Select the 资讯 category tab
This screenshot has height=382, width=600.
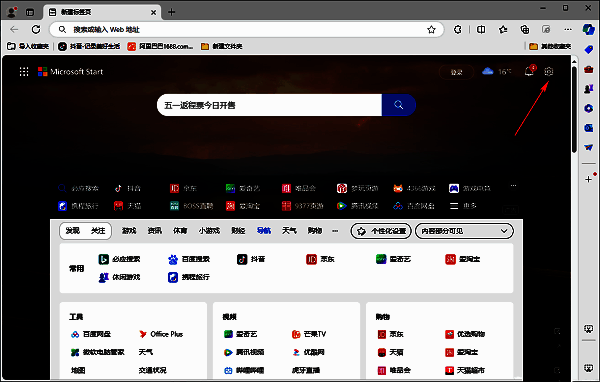pos(155,231)
